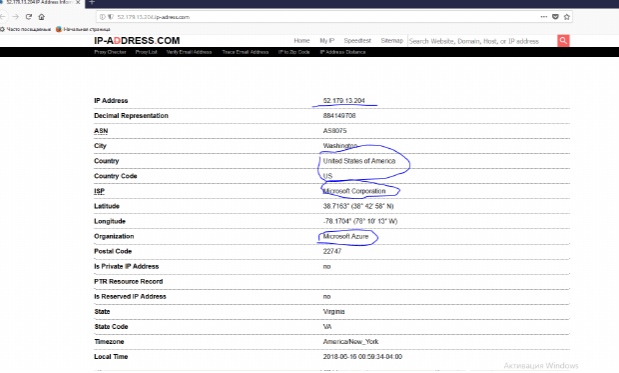Open site information icon in address bar

point(102,17)
